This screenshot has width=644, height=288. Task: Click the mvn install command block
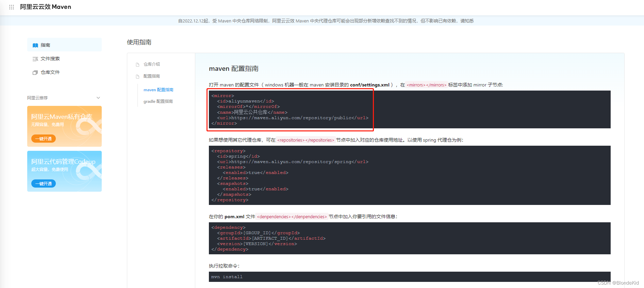410,277
